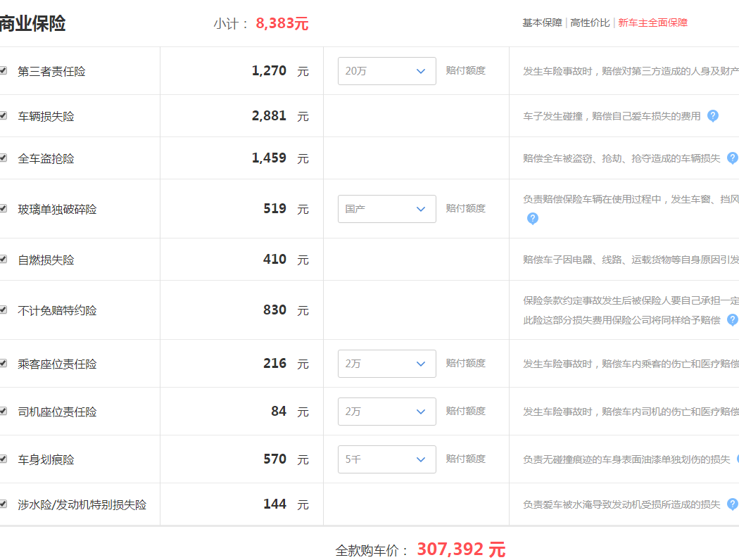
Task: Click the 216 premium amount
Action: (x=274, y=363)
